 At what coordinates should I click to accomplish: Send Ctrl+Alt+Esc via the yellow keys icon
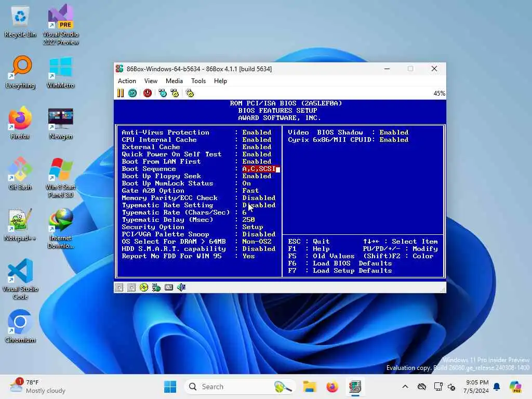point(175,93)
